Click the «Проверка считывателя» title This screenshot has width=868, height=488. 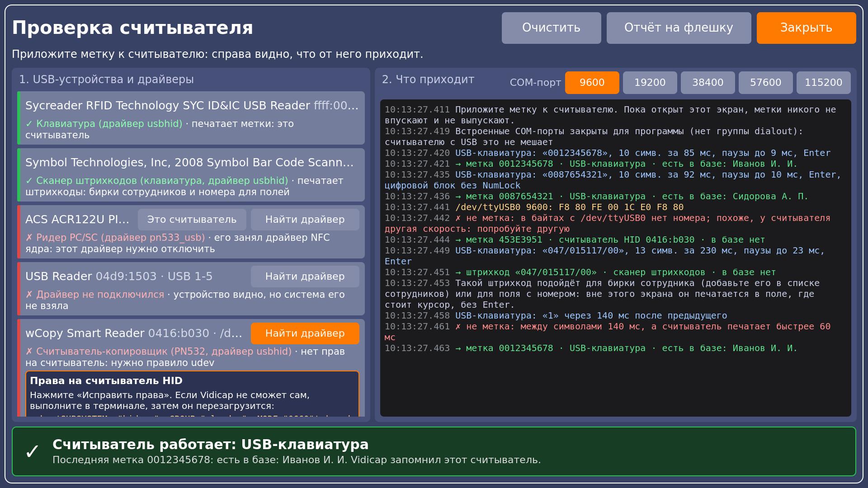tap(132, 28)
